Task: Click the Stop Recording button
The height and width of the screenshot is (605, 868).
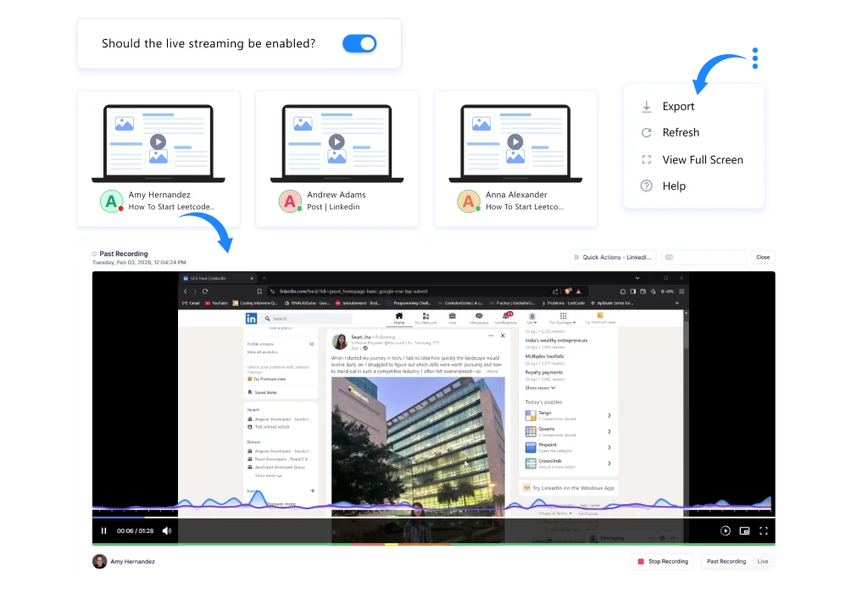Action: pyautogui.click(x=662, y=561)
